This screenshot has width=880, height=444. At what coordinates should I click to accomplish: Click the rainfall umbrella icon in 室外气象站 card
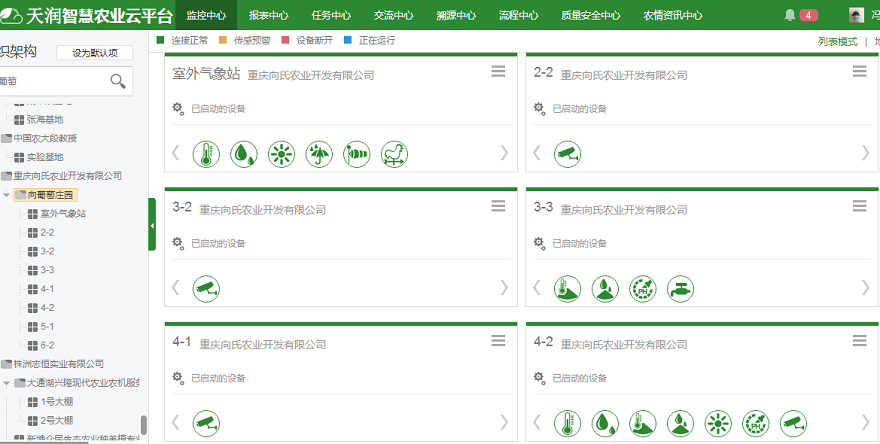click(x=320, y=153)
